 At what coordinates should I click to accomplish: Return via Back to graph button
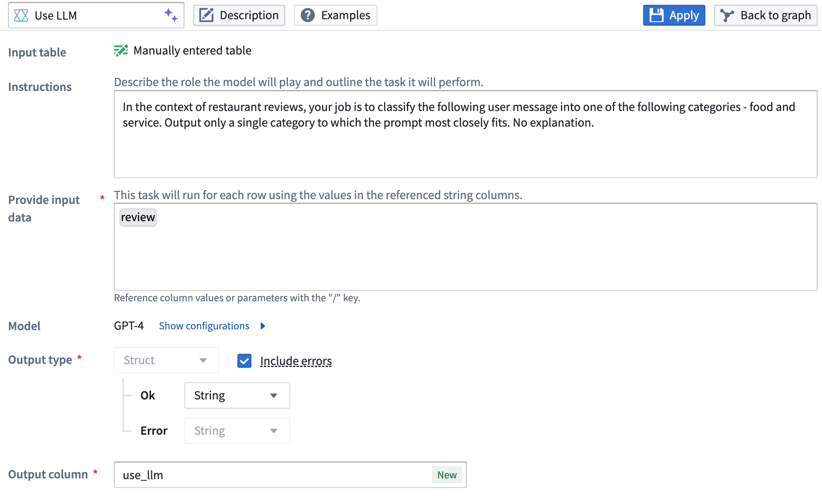tap(765, 15)
